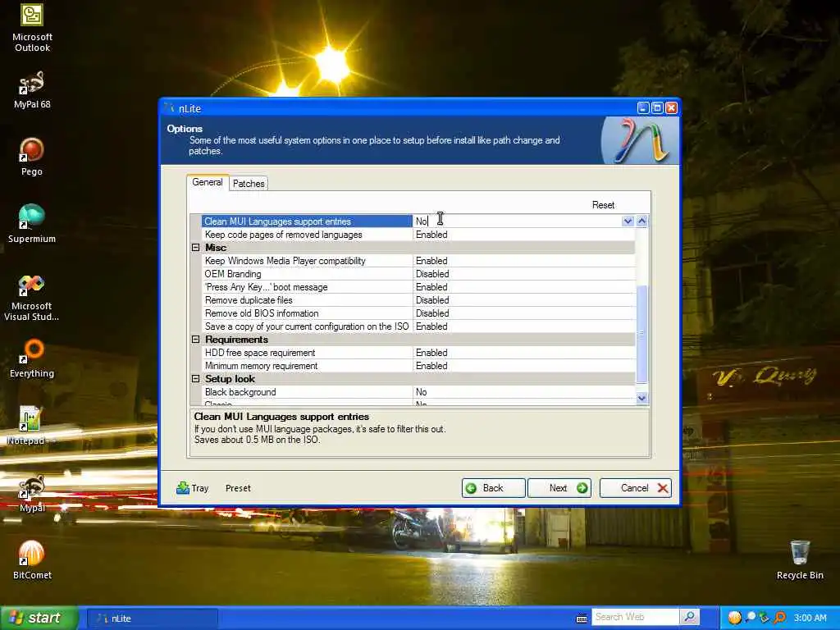Select the Everything search desktop icon
The image size is (840, 630).
pos(32,359)
